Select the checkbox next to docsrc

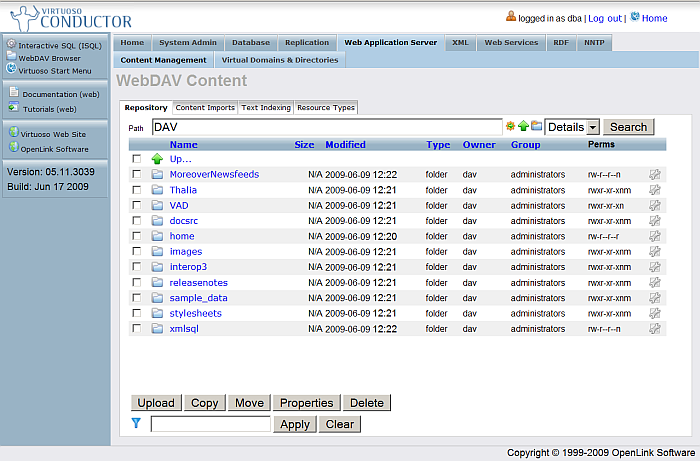pos(136,221)
